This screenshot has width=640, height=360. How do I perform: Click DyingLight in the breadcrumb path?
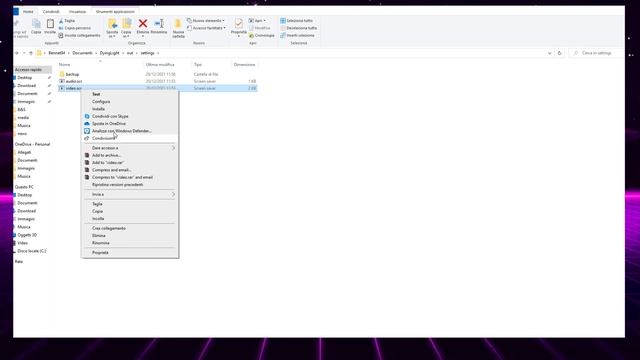point(109,53)
